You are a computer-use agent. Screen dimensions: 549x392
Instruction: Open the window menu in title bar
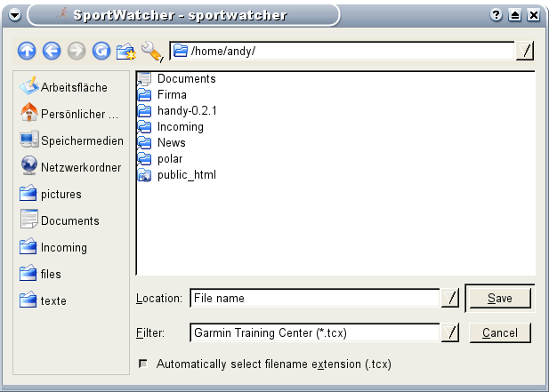pos(15,15)
